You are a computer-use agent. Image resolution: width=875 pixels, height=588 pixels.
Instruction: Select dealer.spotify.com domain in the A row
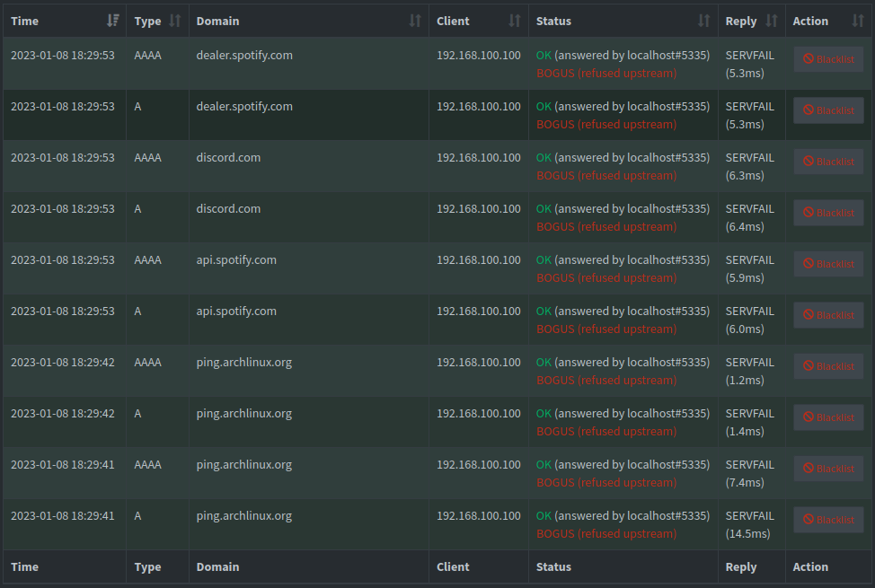click(x=244, y=107)
